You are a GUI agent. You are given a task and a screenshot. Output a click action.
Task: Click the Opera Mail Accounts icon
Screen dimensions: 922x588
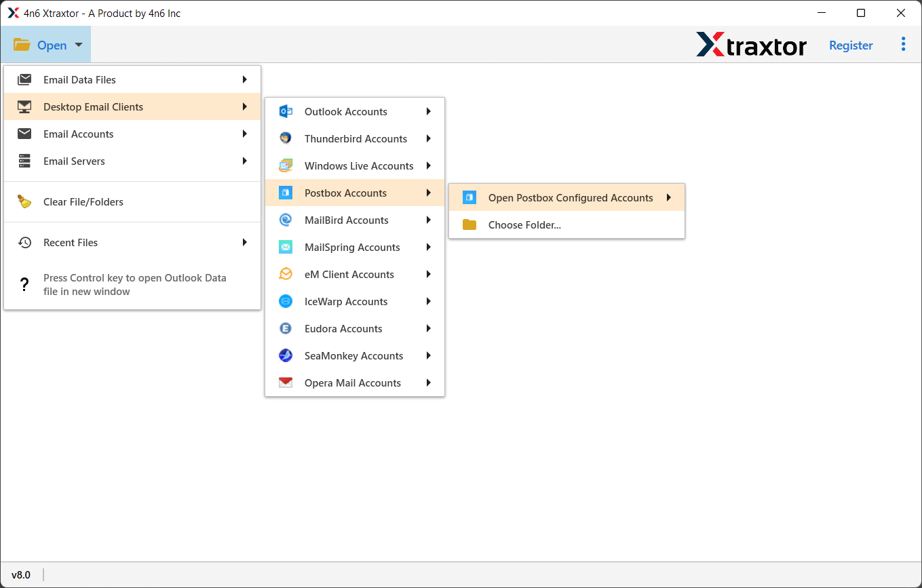[286, 383]
